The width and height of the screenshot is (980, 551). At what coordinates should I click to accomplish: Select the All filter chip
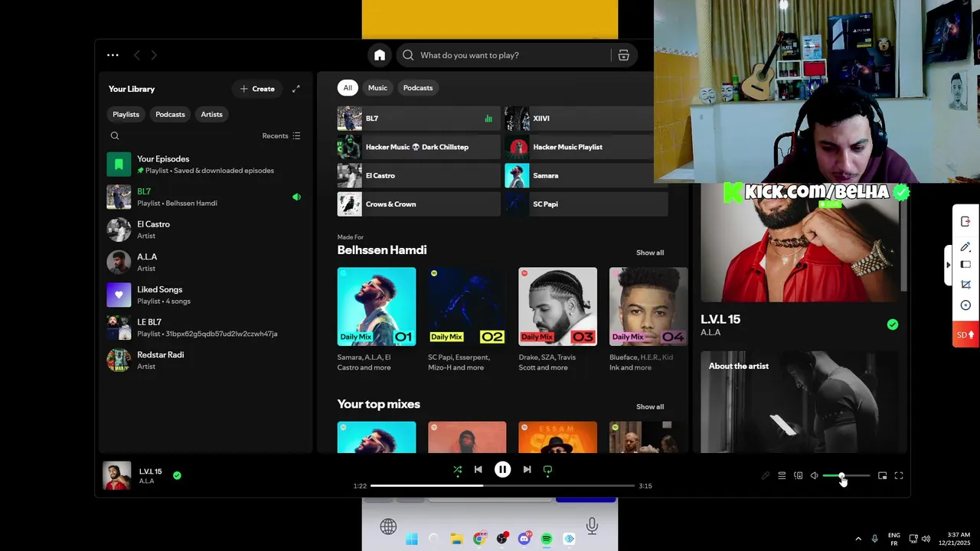click(x=348, y=88)
